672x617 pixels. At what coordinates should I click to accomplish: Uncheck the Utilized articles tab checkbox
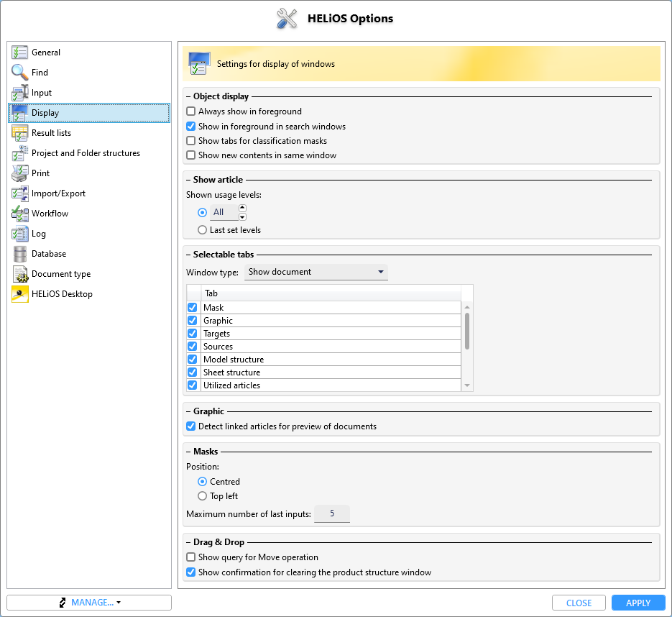tap(193, 385)
